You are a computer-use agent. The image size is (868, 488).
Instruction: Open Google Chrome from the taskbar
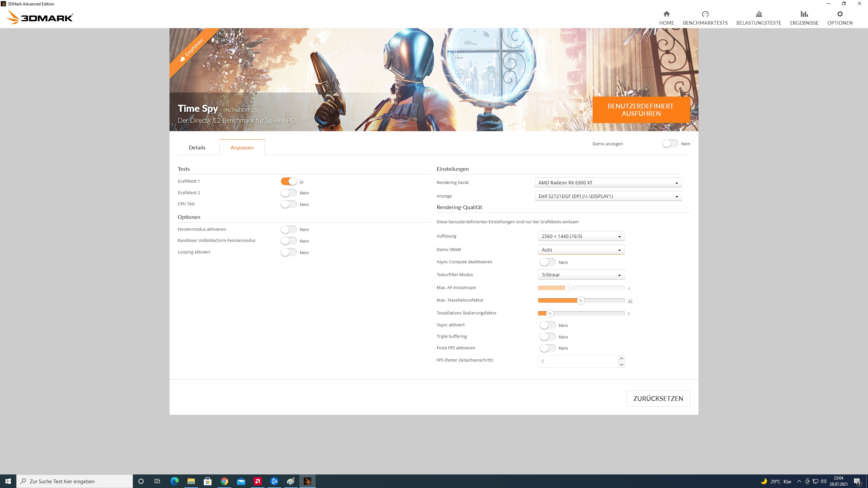coord(224,481)
